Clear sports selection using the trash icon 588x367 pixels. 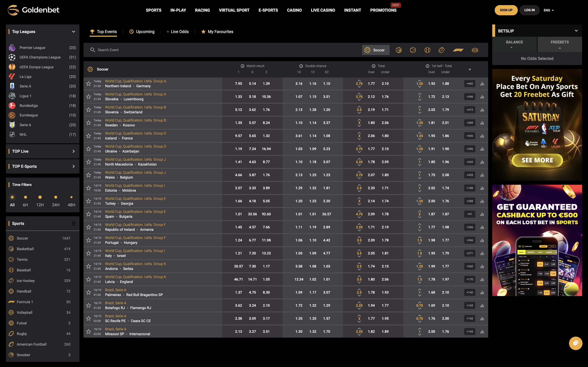click(x=74, y=223)
